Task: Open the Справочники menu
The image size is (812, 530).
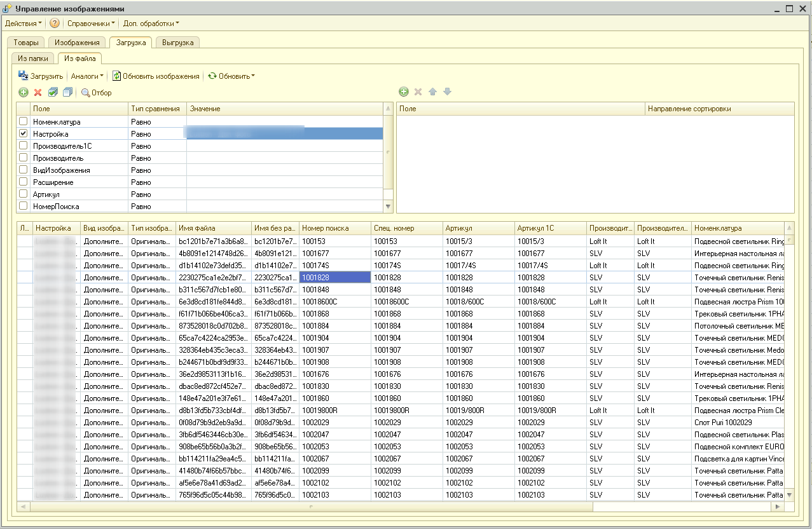Action: 91,24
